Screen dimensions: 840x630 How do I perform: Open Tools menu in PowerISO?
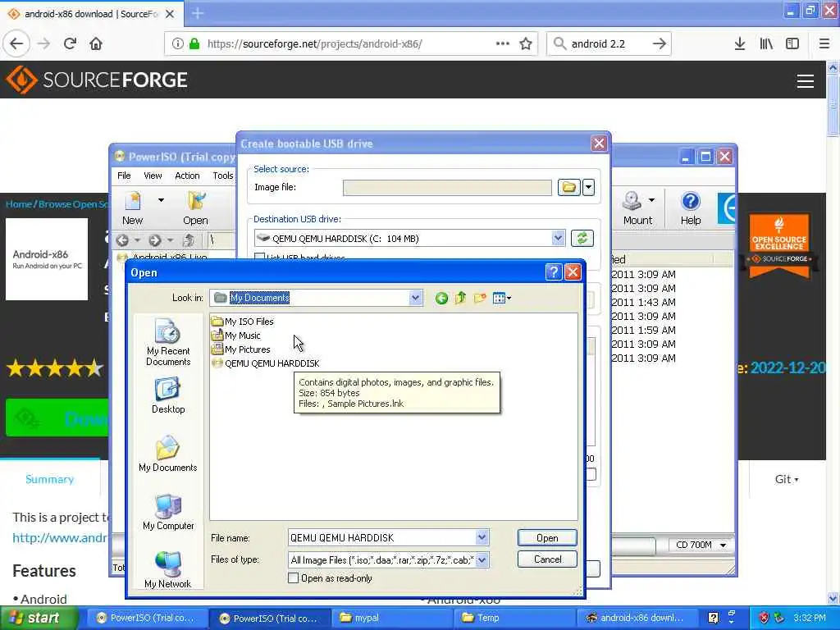click(x=222, y=176)
